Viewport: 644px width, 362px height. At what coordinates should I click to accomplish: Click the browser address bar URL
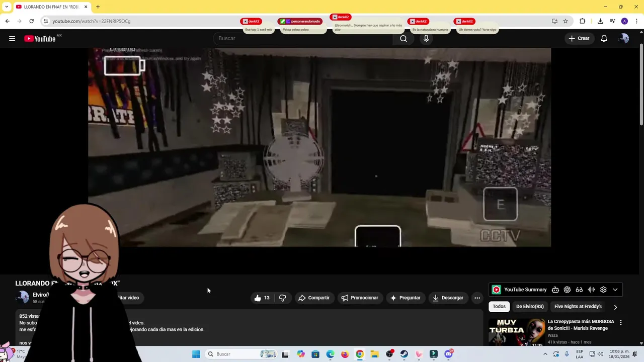pos(92,21)
